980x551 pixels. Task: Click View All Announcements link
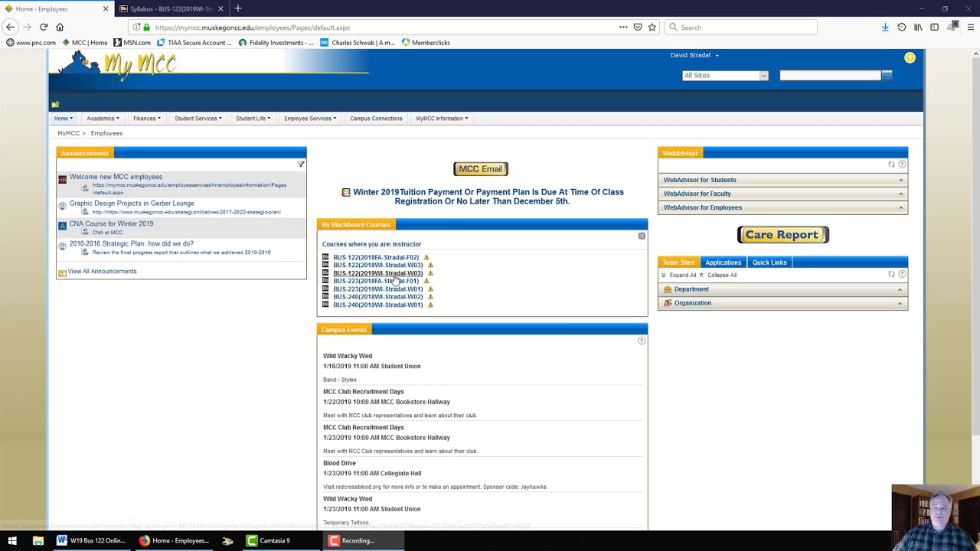pos(102,272)
